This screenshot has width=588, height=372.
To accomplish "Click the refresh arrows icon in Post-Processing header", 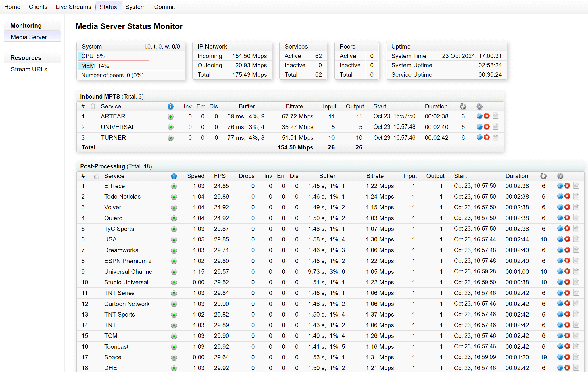I will coord(543,176).
